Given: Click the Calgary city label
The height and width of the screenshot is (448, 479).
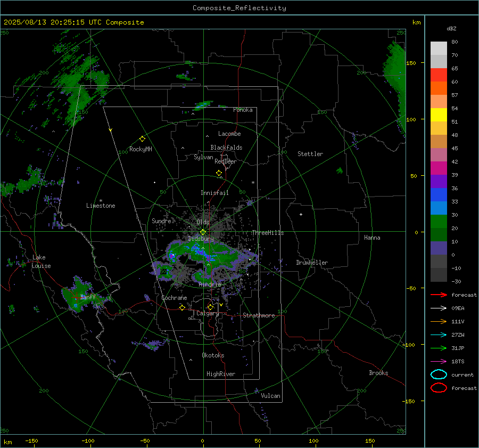Looking at the screenshot, I should coord(208,313).
